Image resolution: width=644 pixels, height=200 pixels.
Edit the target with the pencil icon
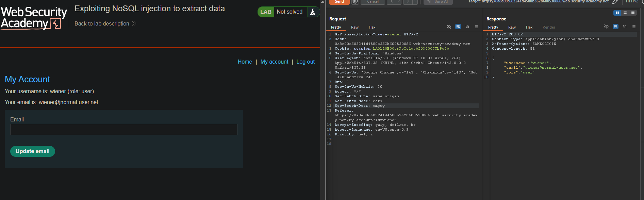pos(615,2)
